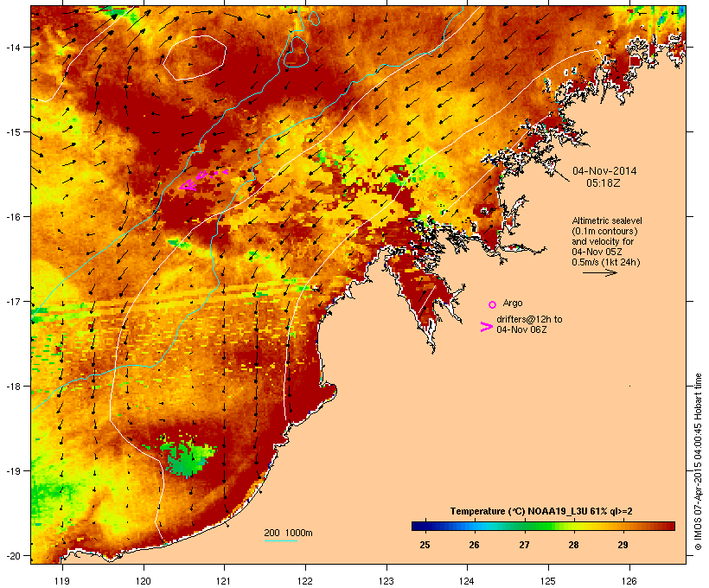
Task: Click the "Altimetric sealevel" legend text
Action: pos(607,220)
